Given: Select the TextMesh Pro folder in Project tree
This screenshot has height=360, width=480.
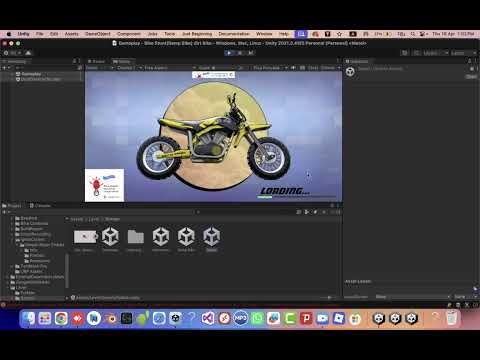Looking at the screenshot, I should pos(34,266).
